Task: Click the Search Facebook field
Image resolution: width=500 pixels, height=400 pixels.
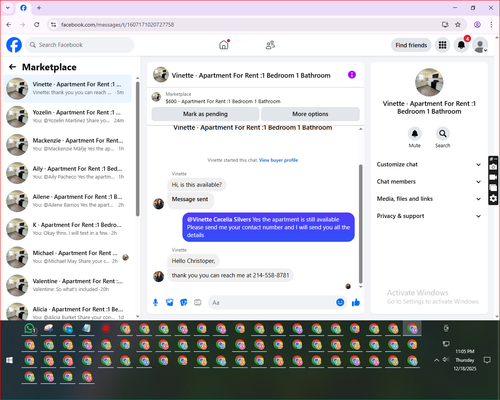Action: [x=80, y=45]
